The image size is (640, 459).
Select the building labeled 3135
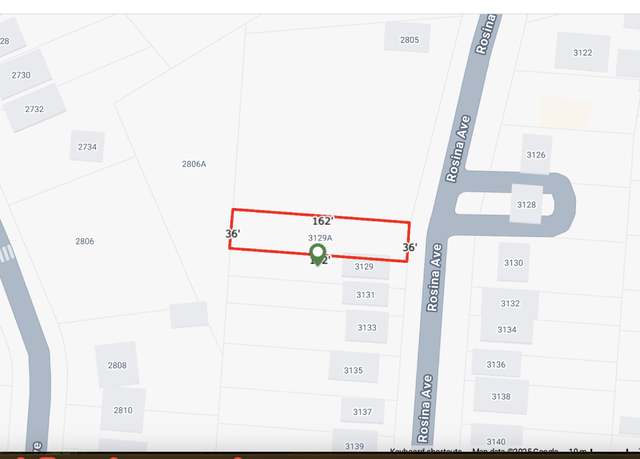[x=353, y=368]
